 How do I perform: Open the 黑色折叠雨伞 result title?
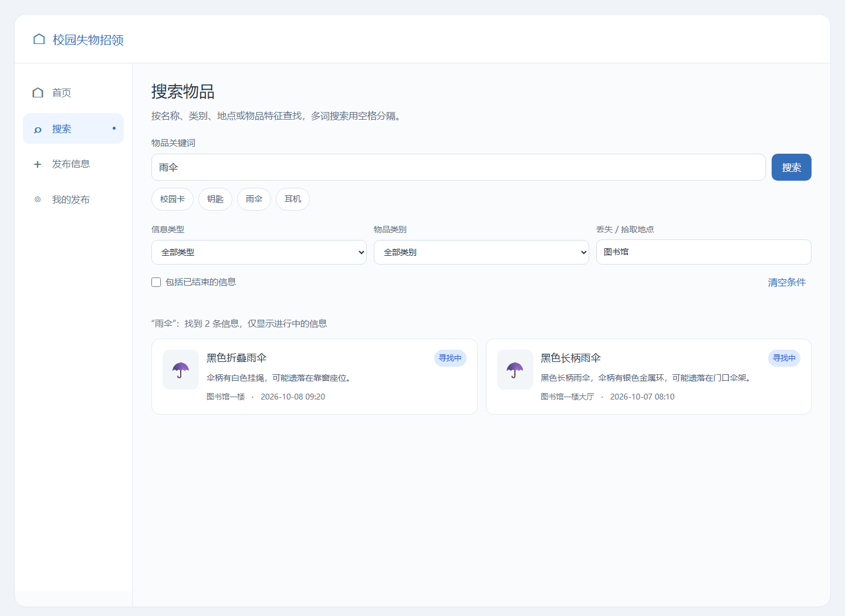[x=236, y=358]
